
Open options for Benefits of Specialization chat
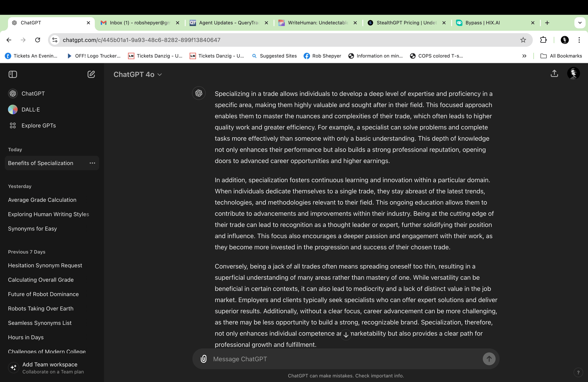pos(92,163)
